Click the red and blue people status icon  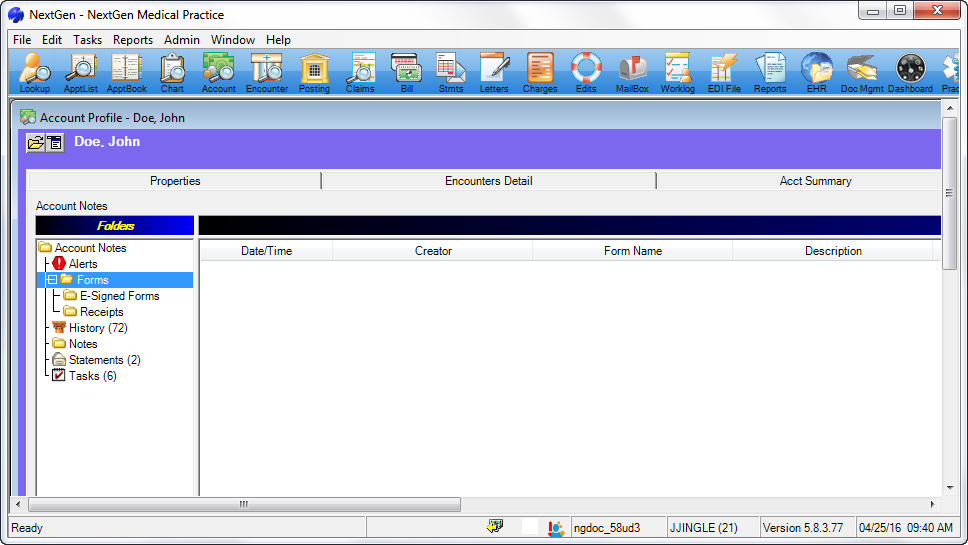pyautogui.click(x=556, y=528)
